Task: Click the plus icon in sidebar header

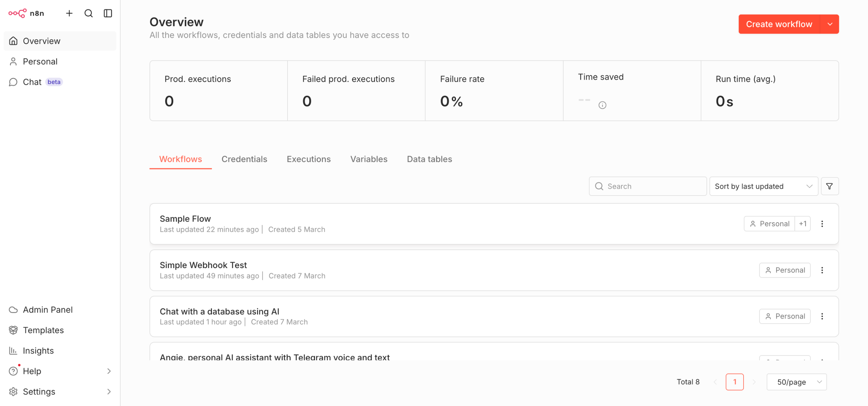Action: [69, 13]
